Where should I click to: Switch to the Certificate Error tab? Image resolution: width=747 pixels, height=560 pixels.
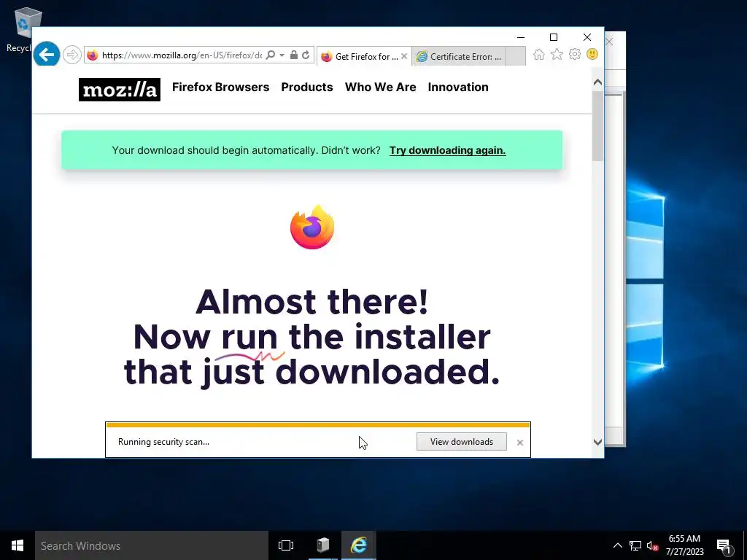(x=459, y=56)
